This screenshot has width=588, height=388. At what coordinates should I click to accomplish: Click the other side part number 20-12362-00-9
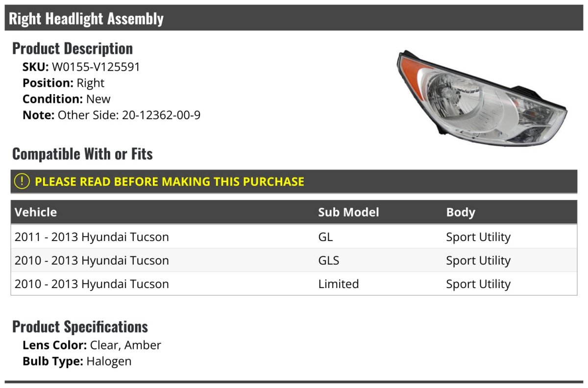(161, 115)
